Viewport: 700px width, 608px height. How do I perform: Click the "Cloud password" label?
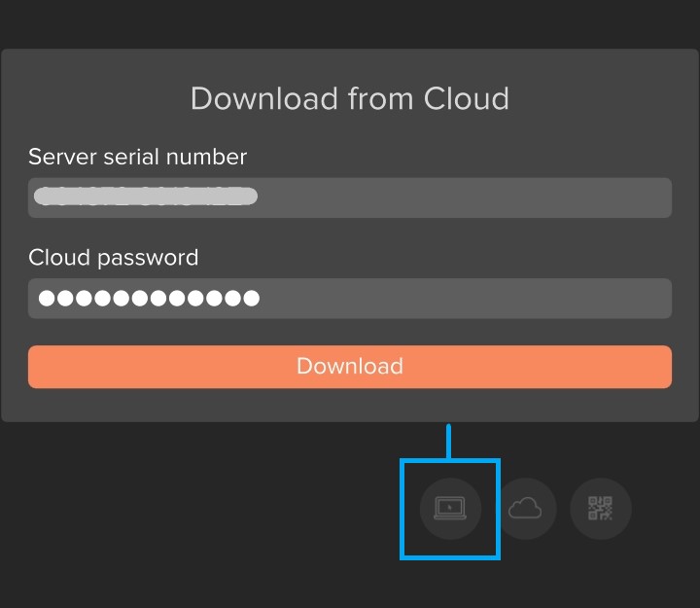pos(113,258)
